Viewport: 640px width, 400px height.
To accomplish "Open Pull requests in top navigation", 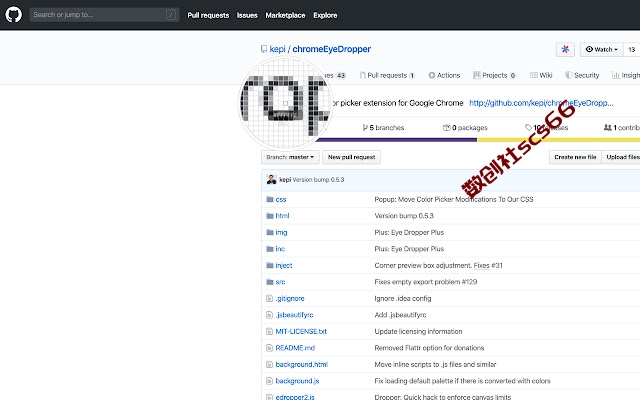I will click(208, 15).
